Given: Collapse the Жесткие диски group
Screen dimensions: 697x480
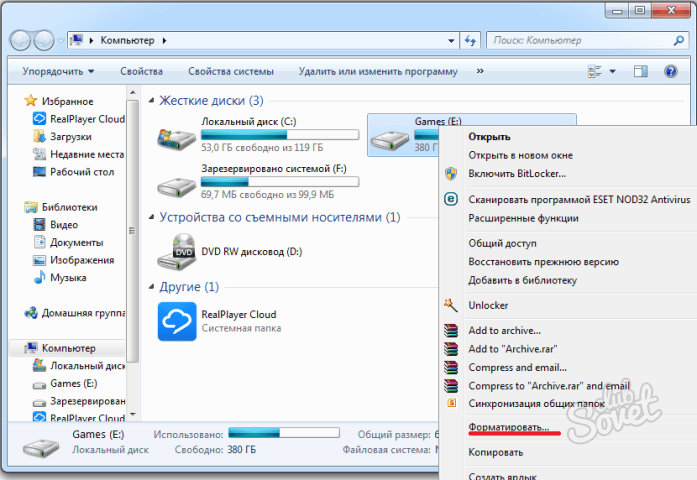Looking at the screenshot, I should coord(152,101).
